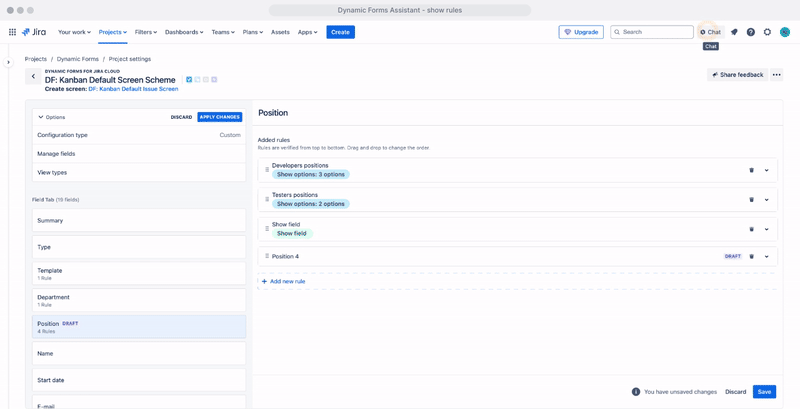Open the notifications icon

point(734,32)
